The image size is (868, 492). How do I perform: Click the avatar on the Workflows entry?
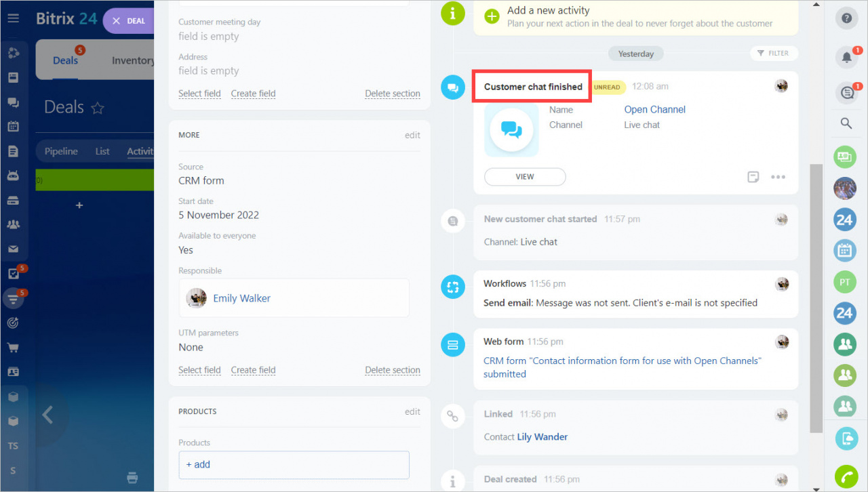[782, 284]
